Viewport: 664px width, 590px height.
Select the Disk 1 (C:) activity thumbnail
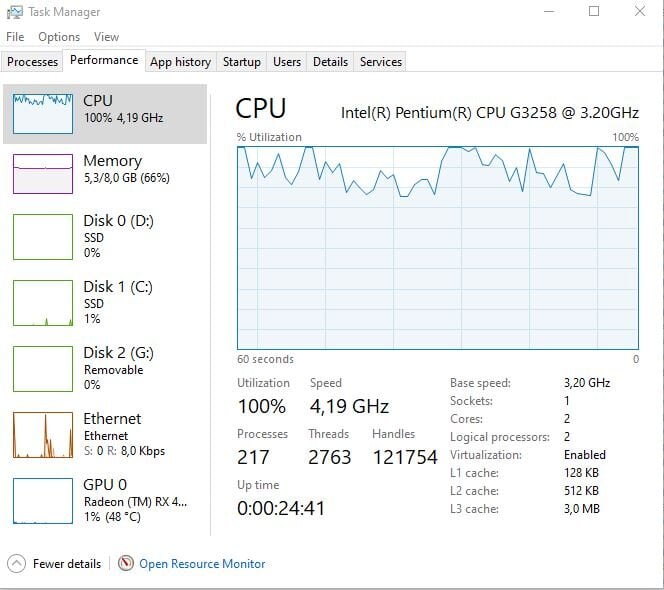coord(42,303)
